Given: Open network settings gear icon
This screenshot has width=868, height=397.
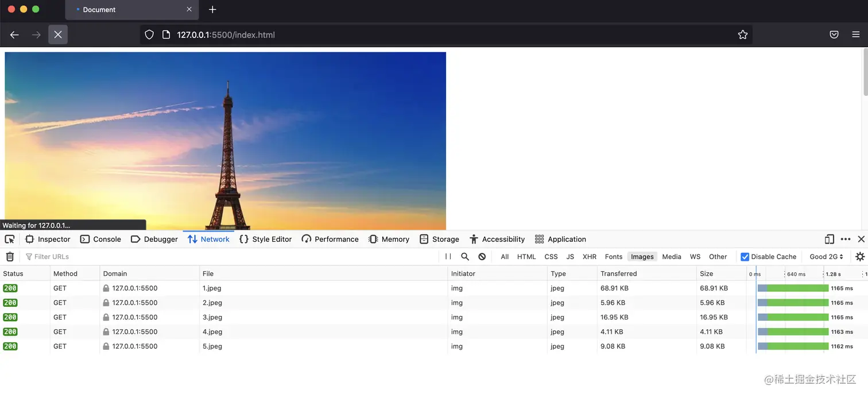Looking at the screenshot, I should pyautogui.click(x=860, y=256).
